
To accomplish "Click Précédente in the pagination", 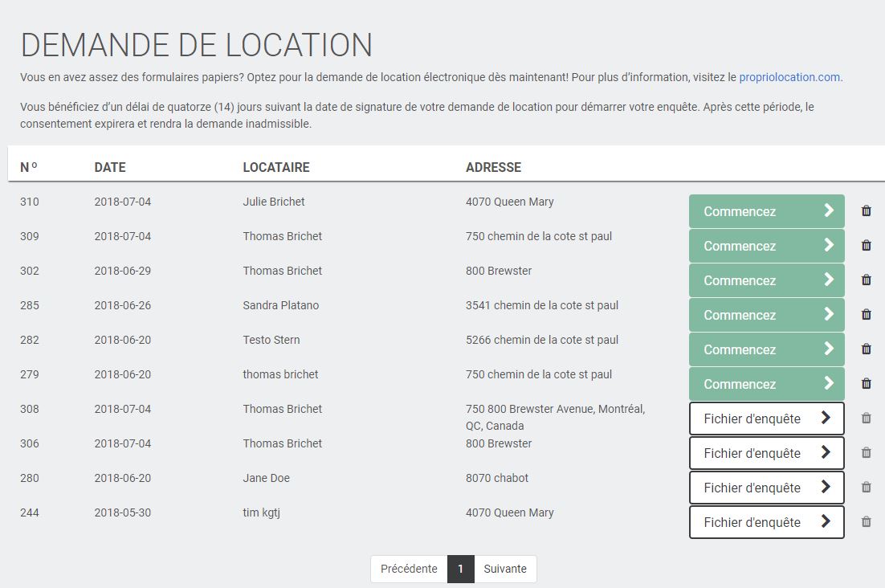I will pyautogui.click(x=408, y=569).
